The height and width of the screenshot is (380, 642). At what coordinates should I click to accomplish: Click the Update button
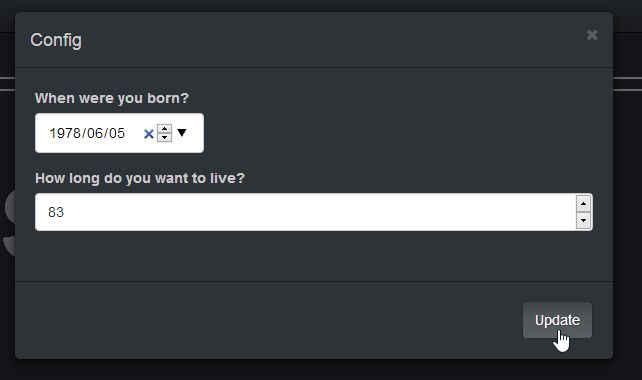click(557, 320)
